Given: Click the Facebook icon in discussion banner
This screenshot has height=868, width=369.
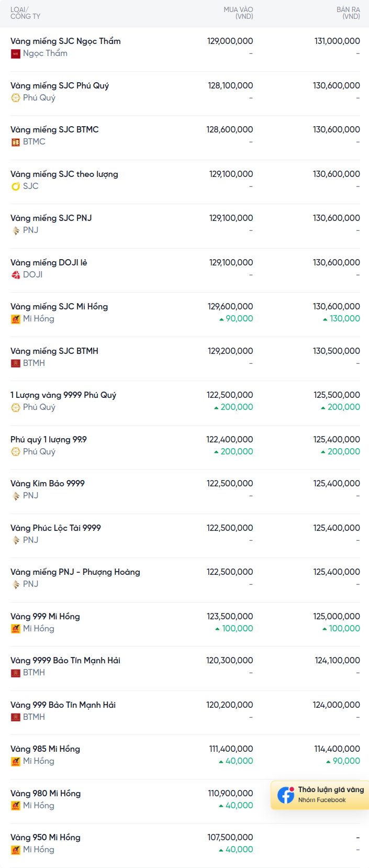Looking at the screenshot, I should (x=286, y=795).
